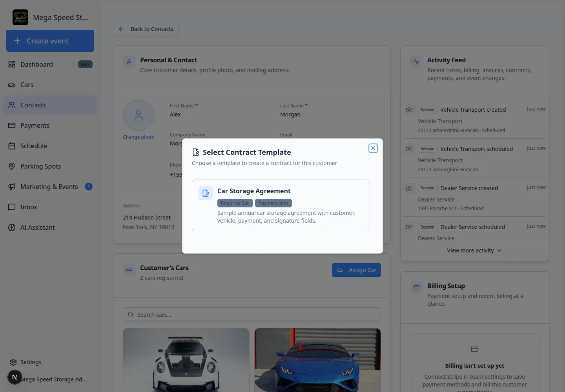Click the AI Assistant brain icon
Screen dimensions: 565x392
coord(12,227)
